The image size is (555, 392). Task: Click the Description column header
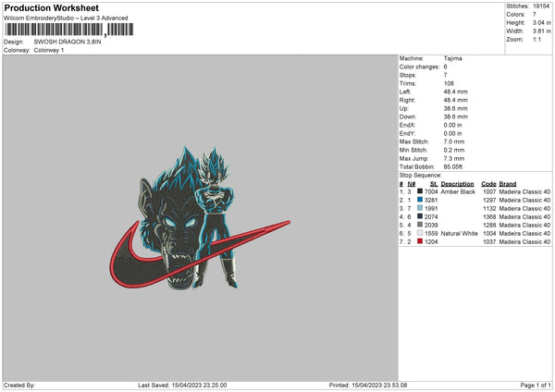[457, 184]
